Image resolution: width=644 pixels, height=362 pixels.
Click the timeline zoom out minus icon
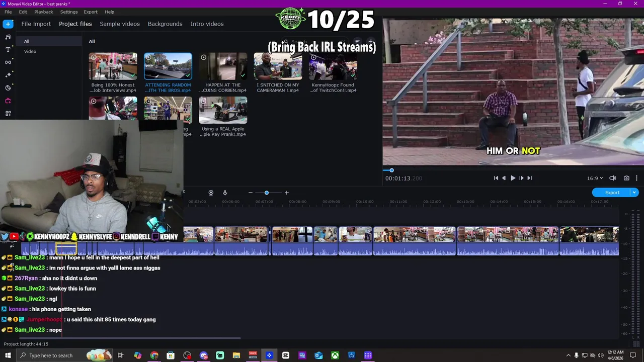250,193
